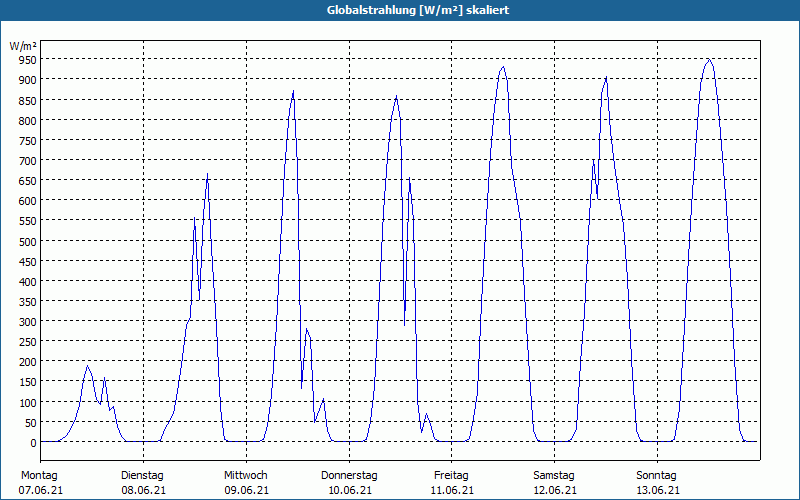800x500 pixels.
Task: Click the 100 y-axis value
Action: pos(27,403)
